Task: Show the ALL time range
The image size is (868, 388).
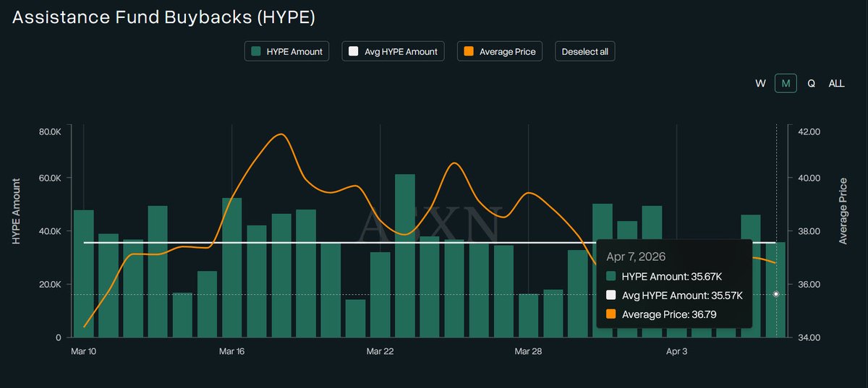Action: coord(836,83)
